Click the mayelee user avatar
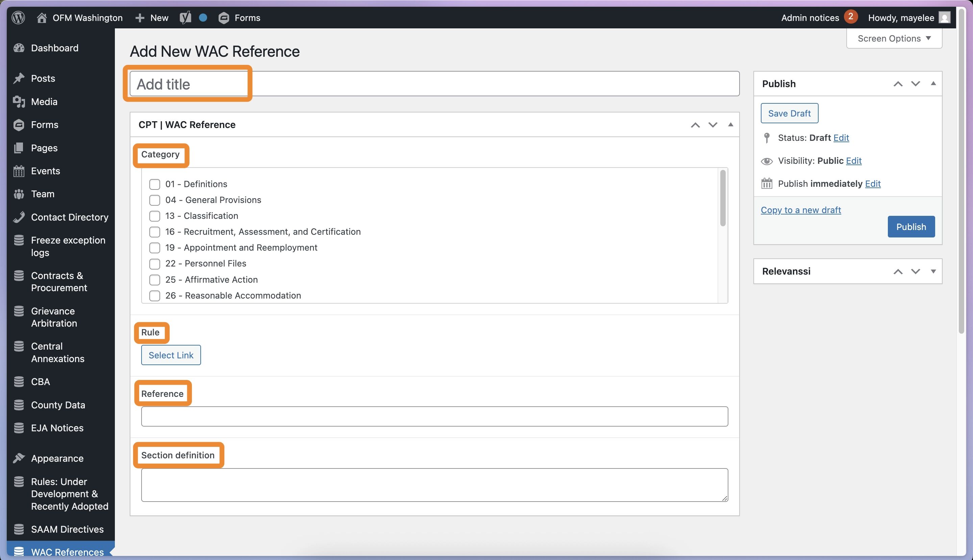The image size is (973, 560). tap(945, 18)
